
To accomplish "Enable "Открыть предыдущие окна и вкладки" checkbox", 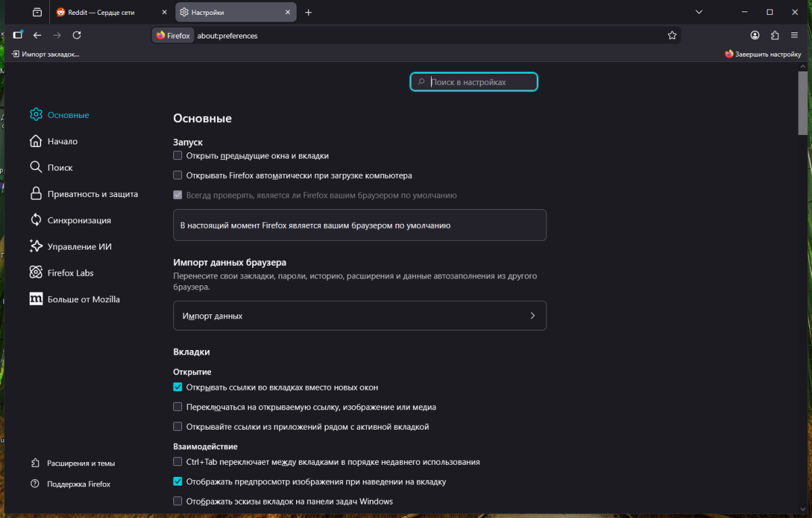I will pos(178,156).
